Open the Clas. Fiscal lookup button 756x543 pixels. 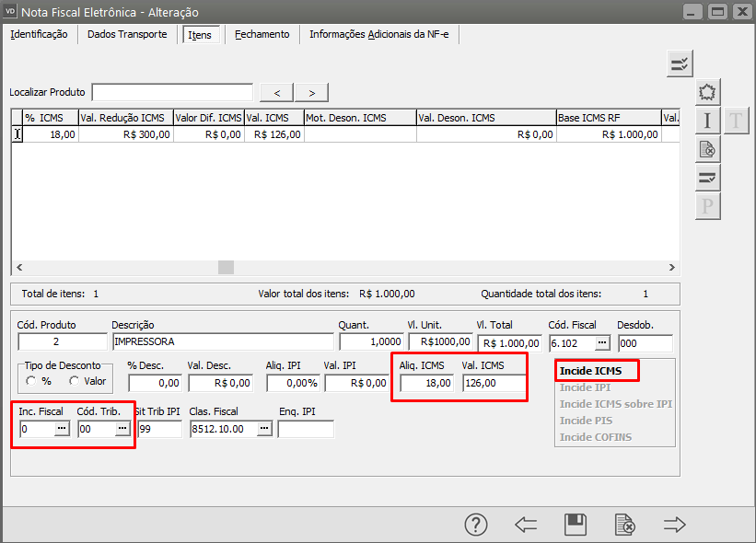click(263, 429)
